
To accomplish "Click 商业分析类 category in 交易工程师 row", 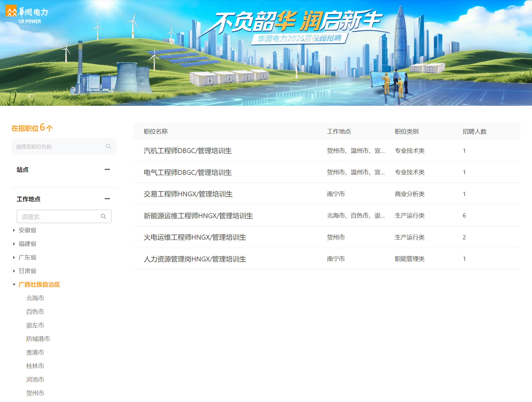I will click(410, 194).
